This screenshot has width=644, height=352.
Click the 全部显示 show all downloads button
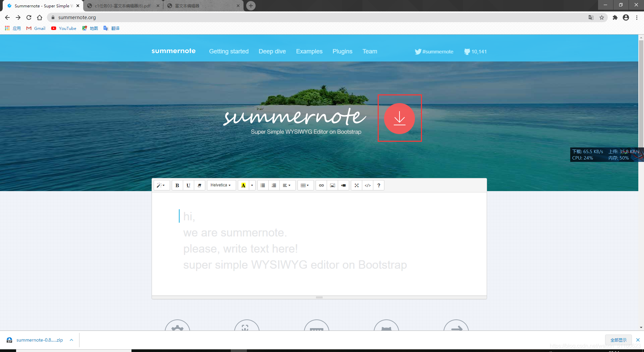pyautogui.click(x=618, y=340)
